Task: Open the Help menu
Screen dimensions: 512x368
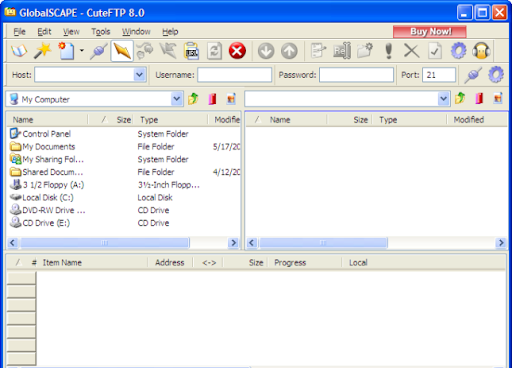Action: tap(170, 32)
